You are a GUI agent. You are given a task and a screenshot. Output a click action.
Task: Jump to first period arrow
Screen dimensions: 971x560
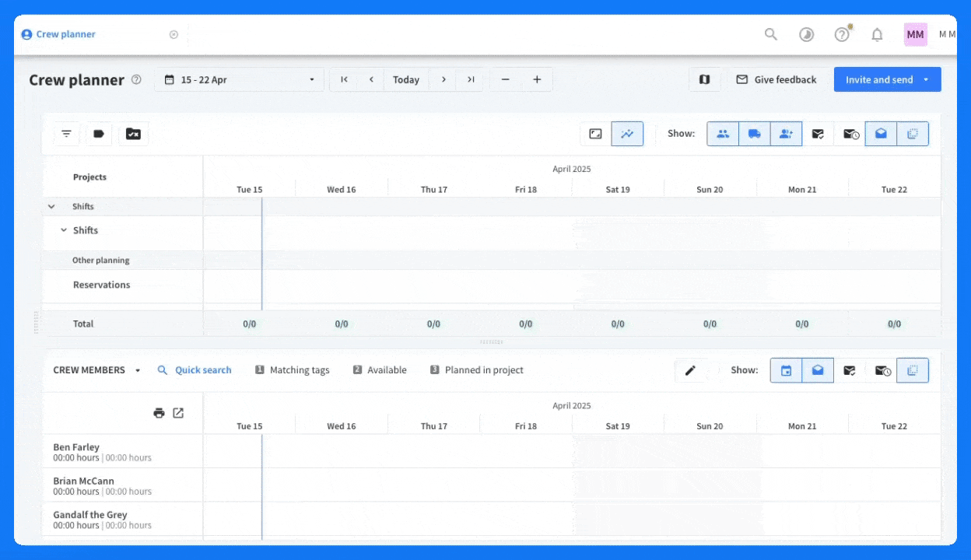click(x=344, y=79)
